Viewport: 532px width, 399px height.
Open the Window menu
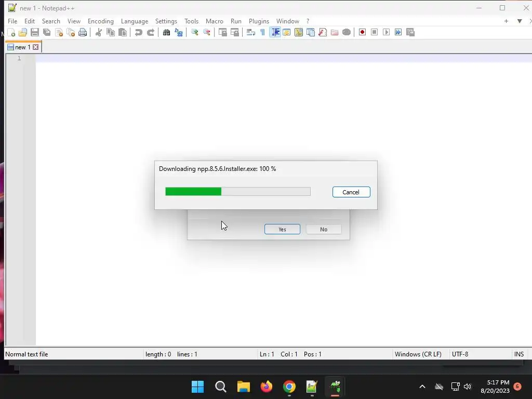coord(288,21)
